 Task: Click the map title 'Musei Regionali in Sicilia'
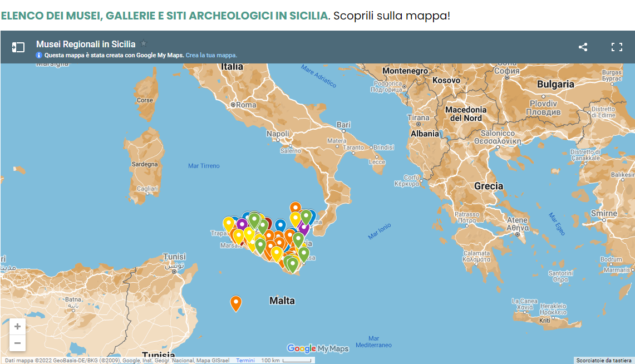(86, 44)
